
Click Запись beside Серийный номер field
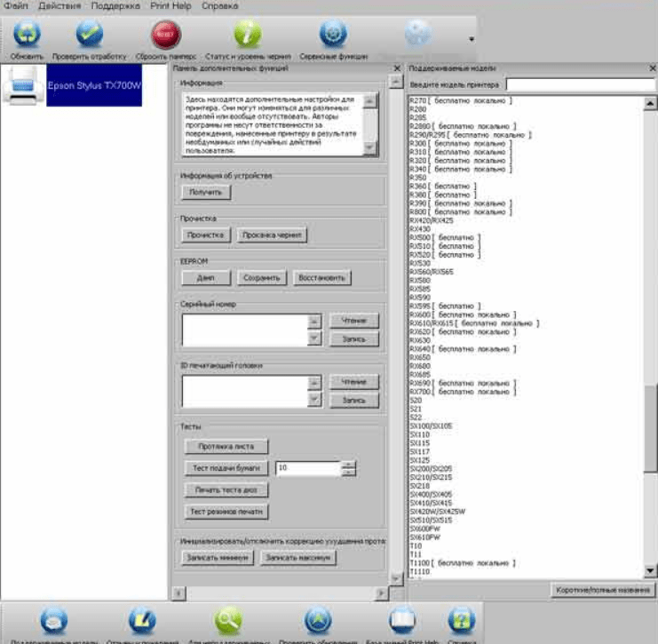353,339
